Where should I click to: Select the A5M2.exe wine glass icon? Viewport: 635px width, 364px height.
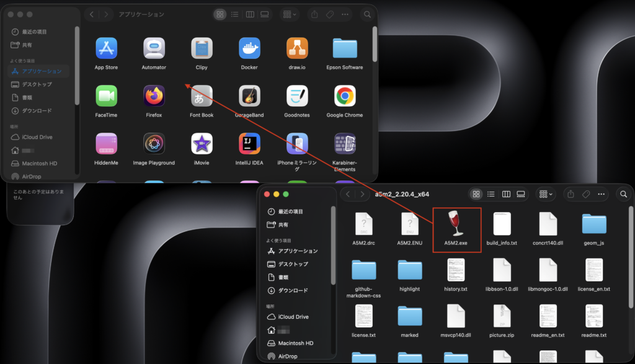click(x=456, y=224)
